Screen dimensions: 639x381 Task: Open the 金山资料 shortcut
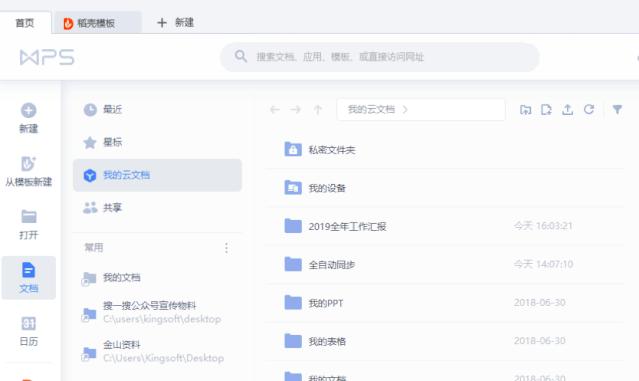pos(153,351)
